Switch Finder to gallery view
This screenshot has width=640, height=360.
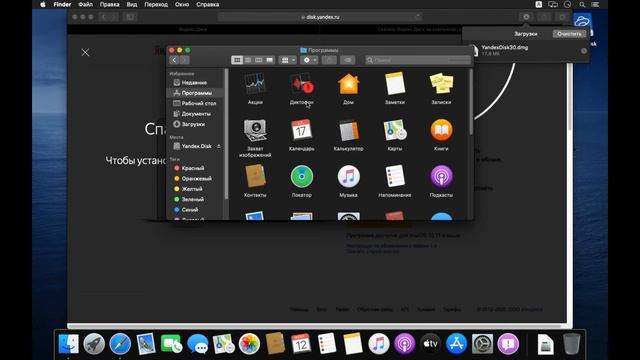coord(269,60)
